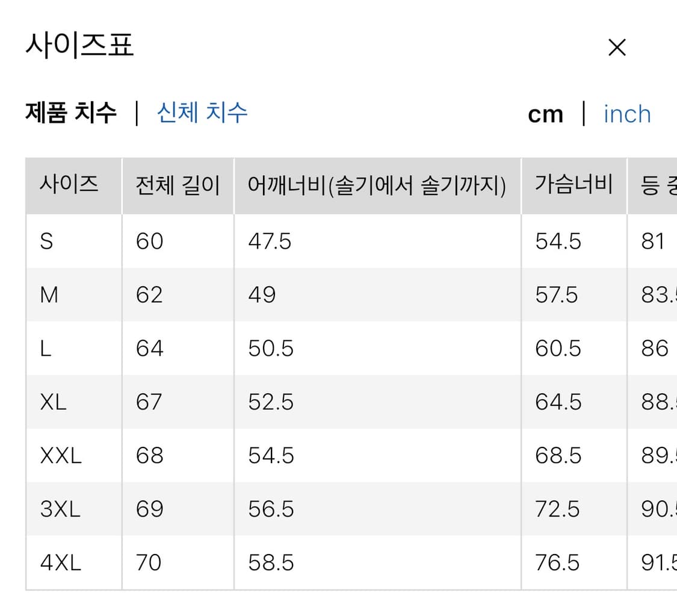
Task: Select the 제품 치수 product measurements tab
Action: 71,113
